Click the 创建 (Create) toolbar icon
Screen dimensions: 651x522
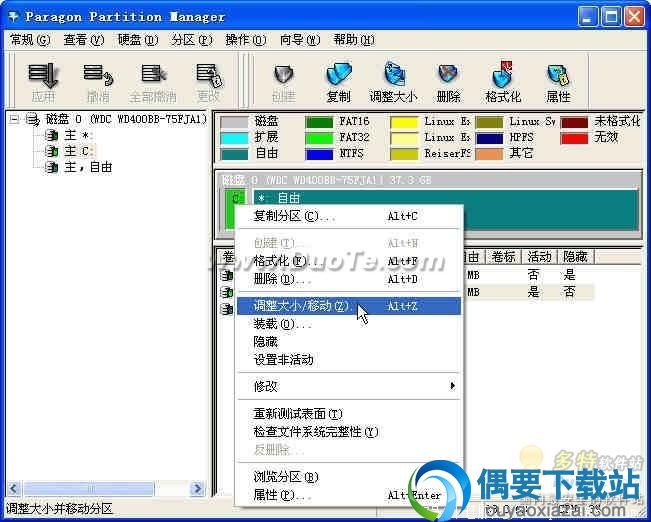284,75
